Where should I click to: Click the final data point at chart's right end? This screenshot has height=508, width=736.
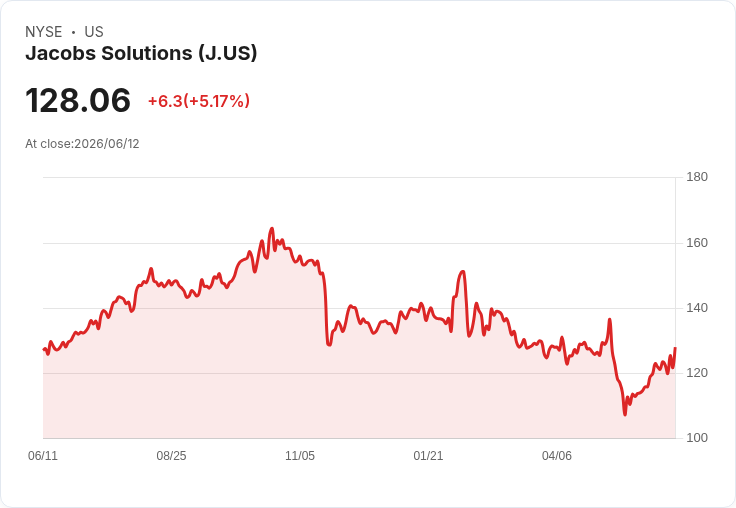click(x=675, y=348)
